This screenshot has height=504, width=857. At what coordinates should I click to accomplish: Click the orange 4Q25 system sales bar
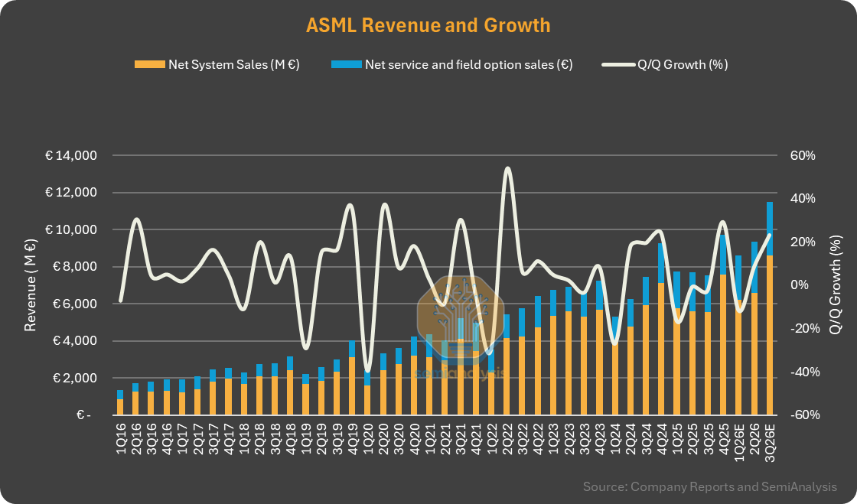point(724,345)
